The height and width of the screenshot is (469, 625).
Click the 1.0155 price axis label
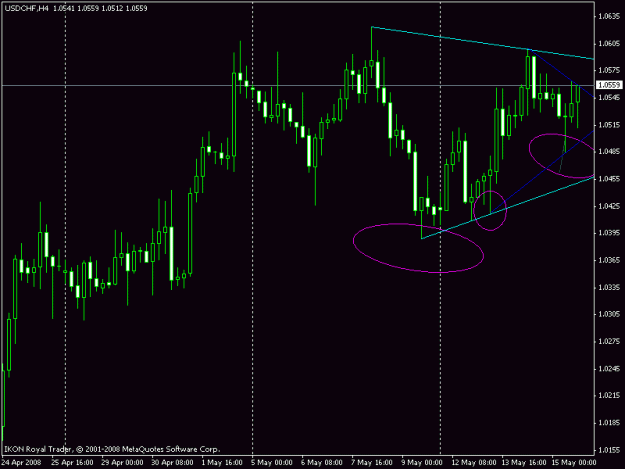[x=609, y=450]
